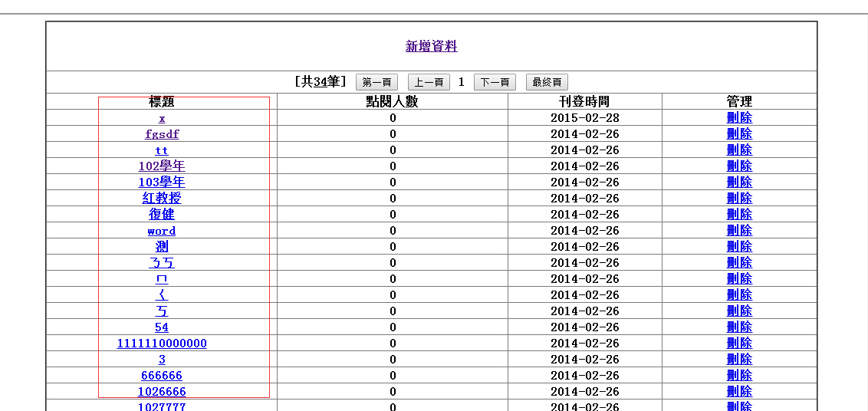Click the date 2015-02-28
868x411 pixels.
click(584, 118)
